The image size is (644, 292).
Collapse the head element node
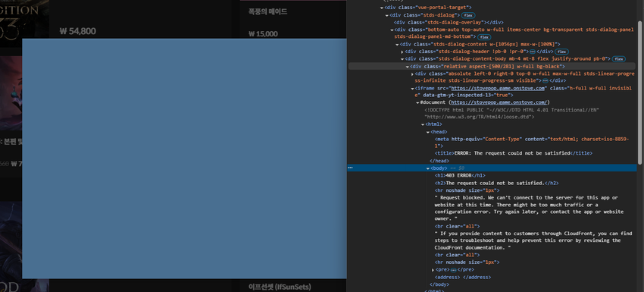427,132
